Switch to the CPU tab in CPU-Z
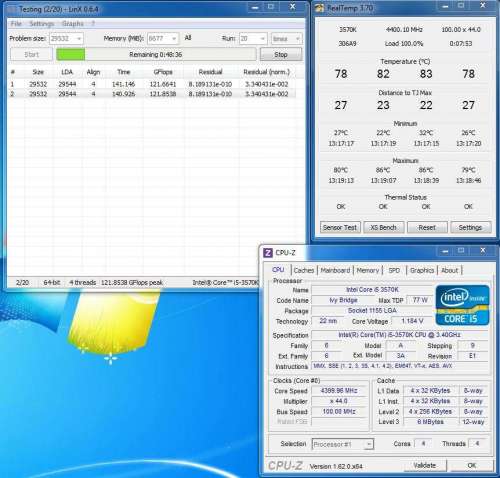Screen dimensions: 500x478 click(x=278, y=270)
